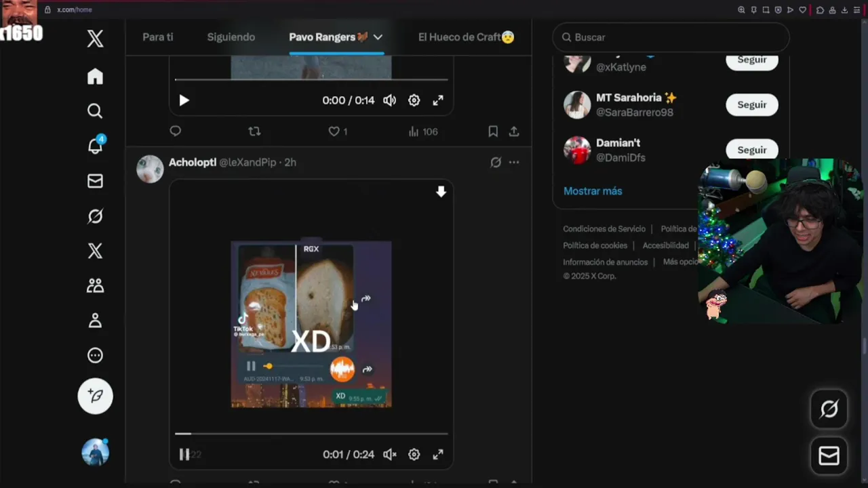Screen dimensions: 868x488
Task: Reply to the post with 106 views
Action: click(x=176, y=131)
